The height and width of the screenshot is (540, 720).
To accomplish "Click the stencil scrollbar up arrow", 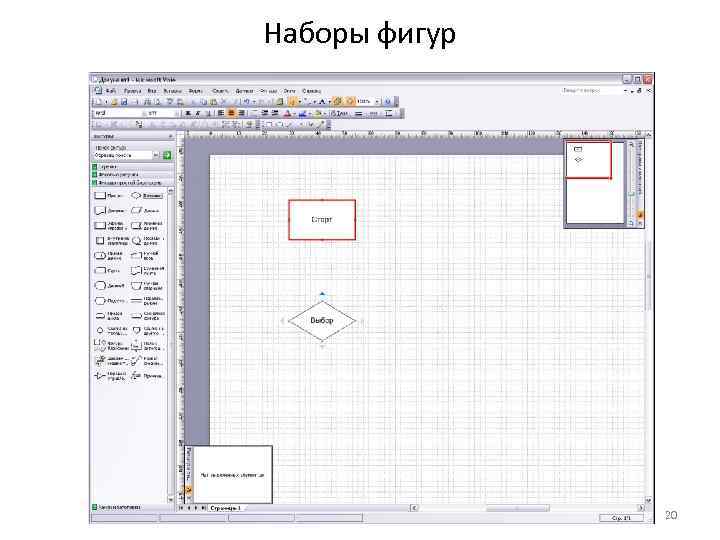I will tap(171, 190).
